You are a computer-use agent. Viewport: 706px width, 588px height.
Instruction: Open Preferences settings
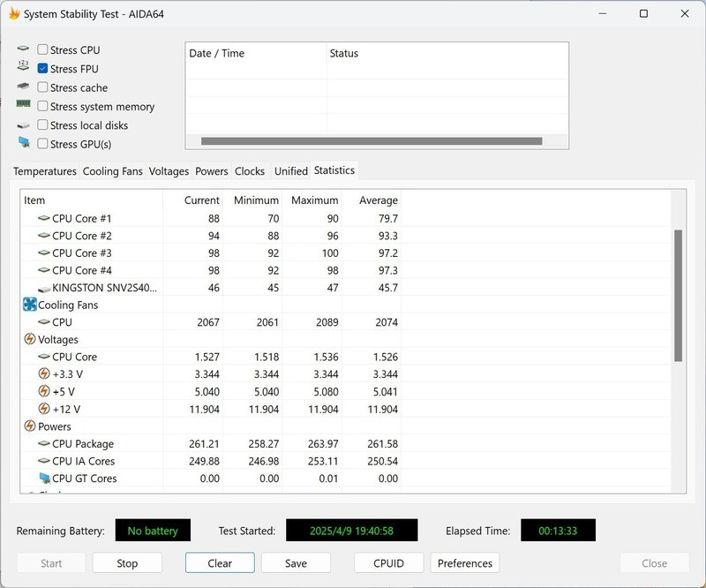pos(465,562)
